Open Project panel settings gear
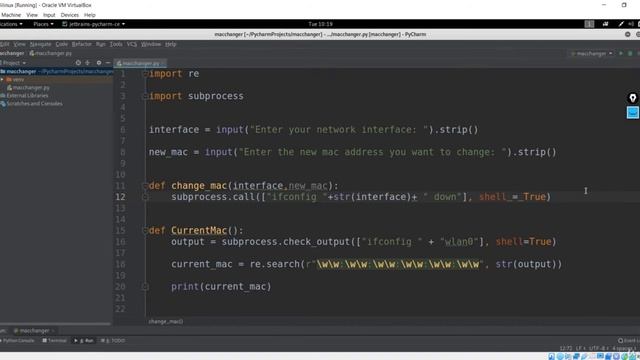The height and width of the screenshot is (360, 640). click(x=99, y=63)
